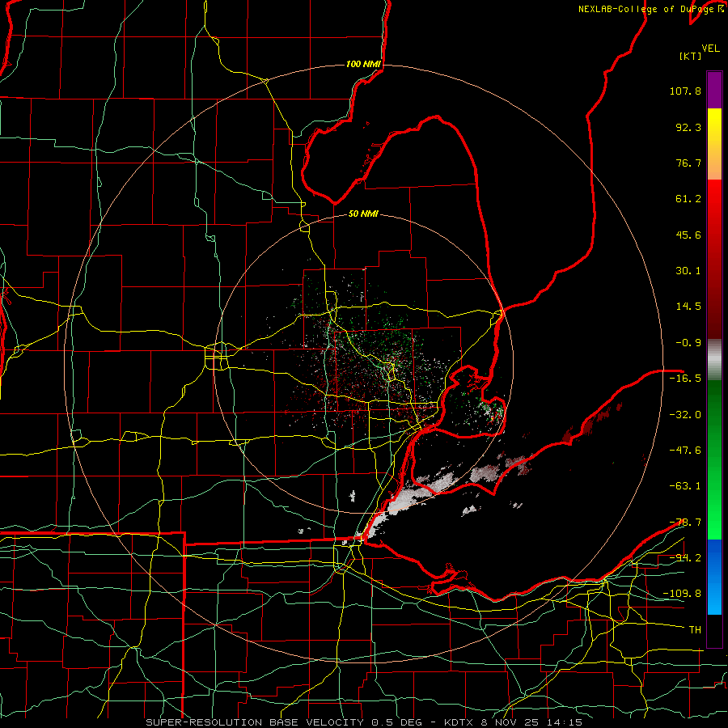Viewport: 728px width, 728px height.
Task: Click the -78.7 velocity legend value
Action: tap(685, 523)
